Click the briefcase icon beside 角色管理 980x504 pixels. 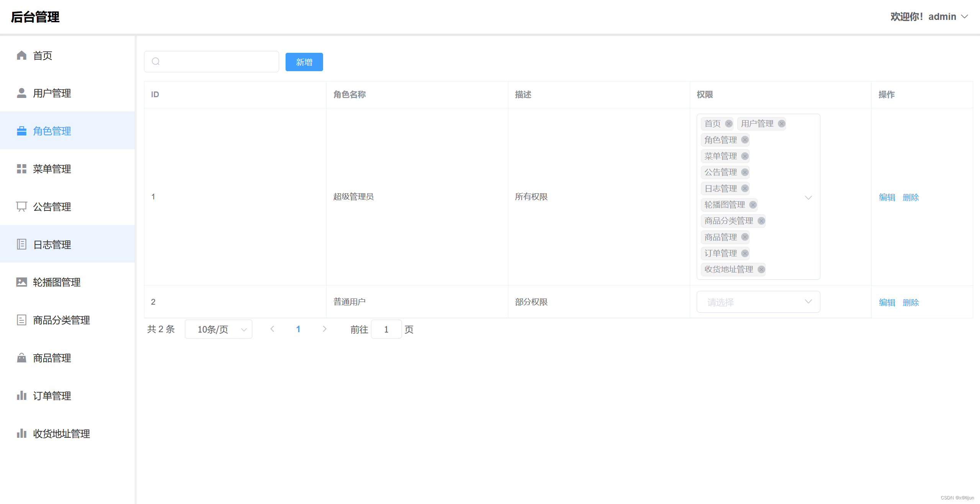pyautogui.click(x=21, y=131)
